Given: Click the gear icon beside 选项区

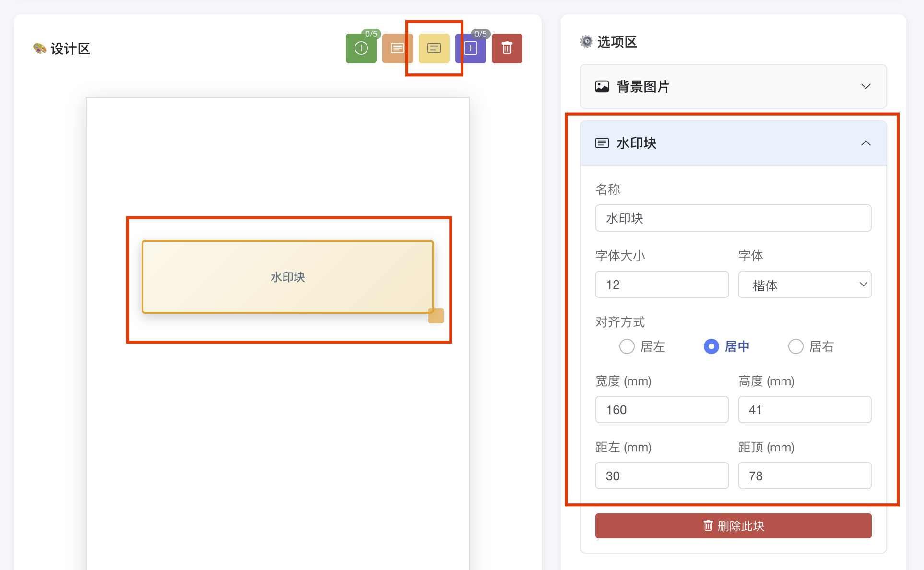Looking at the screenshot, I should click(x=586, y=42).
